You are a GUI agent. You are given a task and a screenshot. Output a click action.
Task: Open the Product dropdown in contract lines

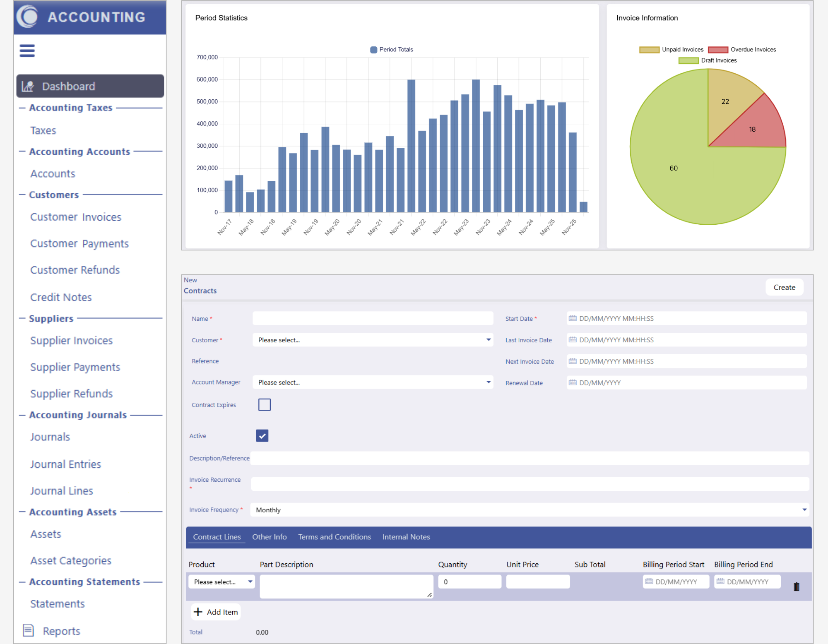(x=221, y=582)
